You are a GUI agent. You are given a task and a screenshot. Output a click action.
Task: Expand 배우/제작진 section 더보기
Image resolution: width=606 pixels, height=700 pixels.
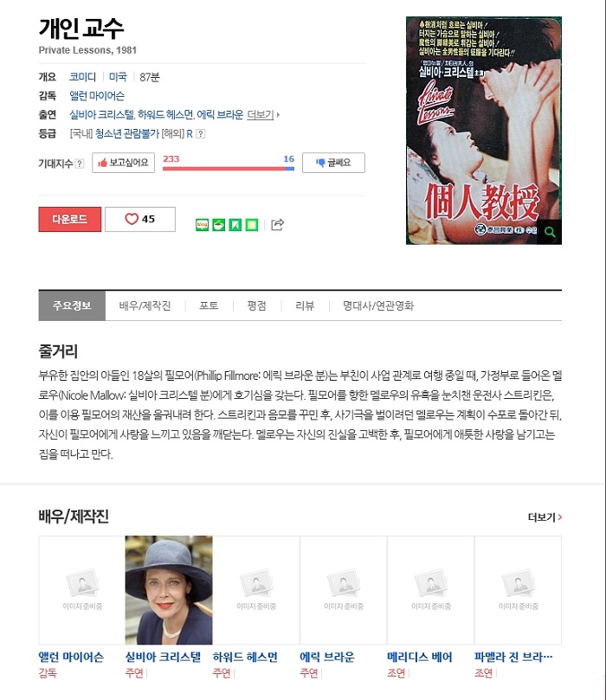point(545,517)
